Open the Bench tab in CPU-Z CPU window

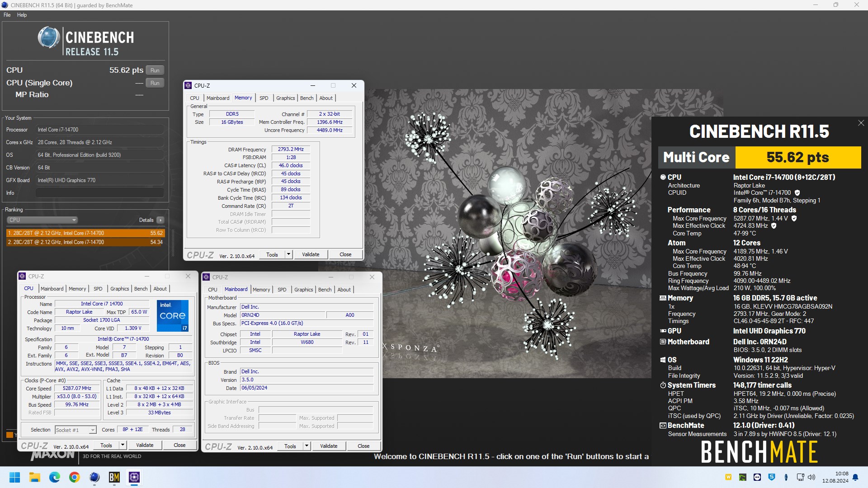tap(141, 289)
